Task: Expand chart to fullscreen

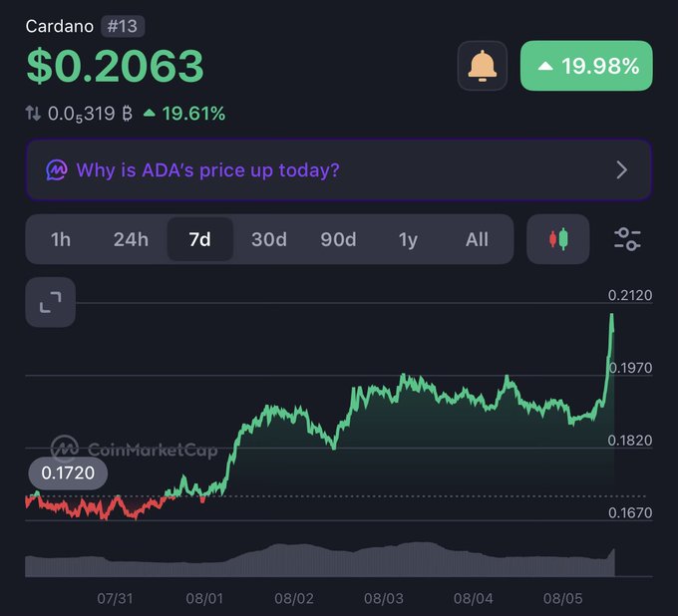Action: point(51,302)
